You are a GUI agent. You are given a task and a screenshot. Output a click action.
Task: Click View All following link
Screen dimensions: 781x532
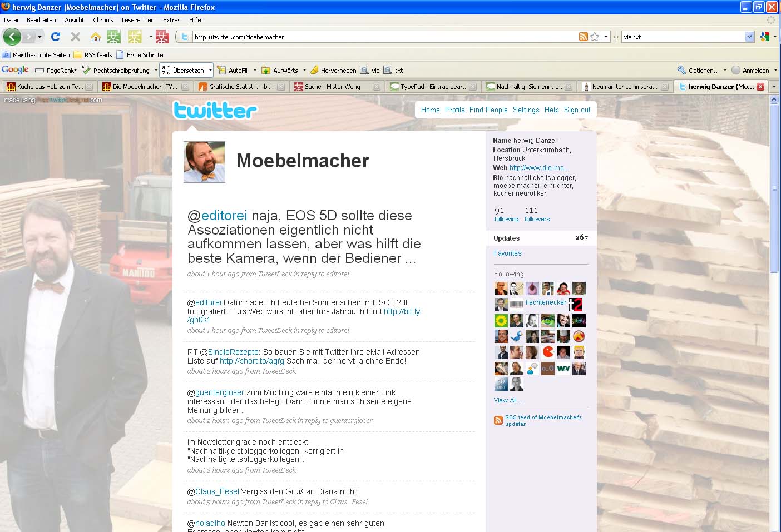(507, 400)
